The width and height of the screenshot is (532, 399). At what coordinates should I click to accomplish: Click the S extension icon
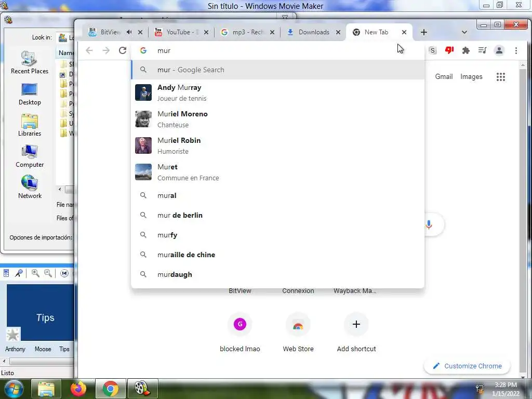(x=432, y=50)
